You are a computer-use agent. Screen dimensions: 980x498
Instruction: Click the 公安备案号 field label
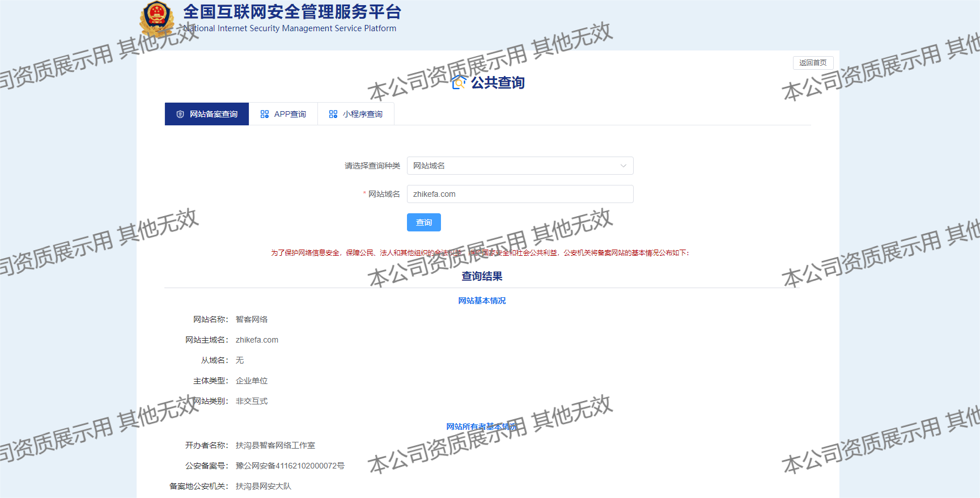(207, 466)
